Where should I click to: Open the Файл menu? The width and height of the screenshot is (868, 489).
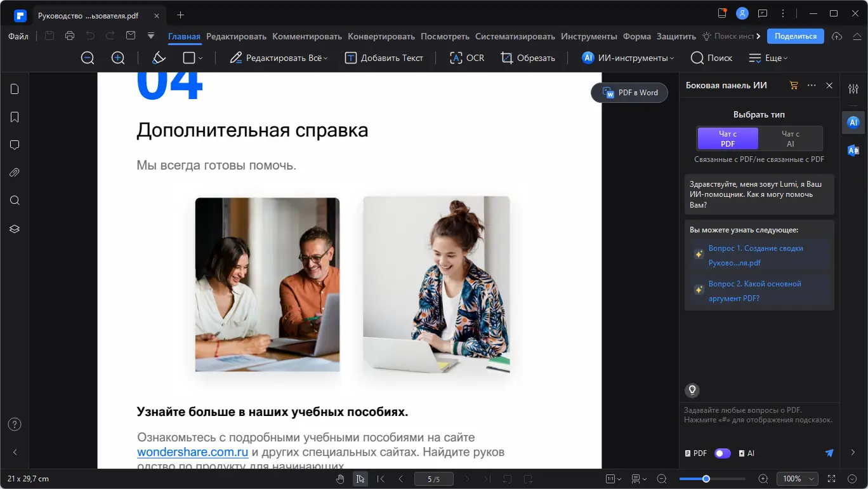pyautogui.click(x=18, y=36)
